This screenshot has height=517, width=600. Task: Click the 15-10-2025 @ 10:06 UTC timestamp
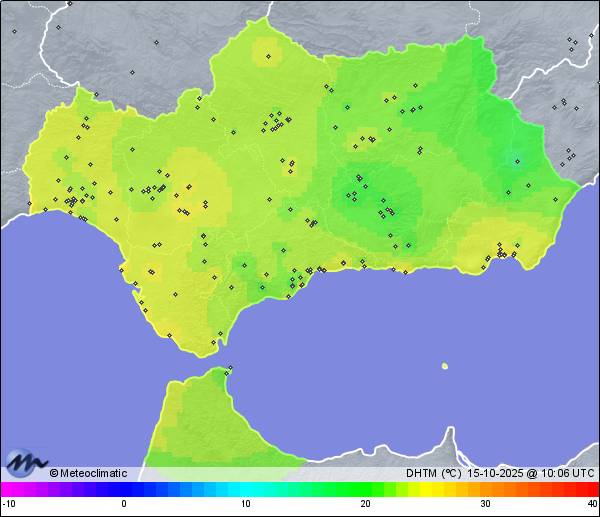click(530, 473)
